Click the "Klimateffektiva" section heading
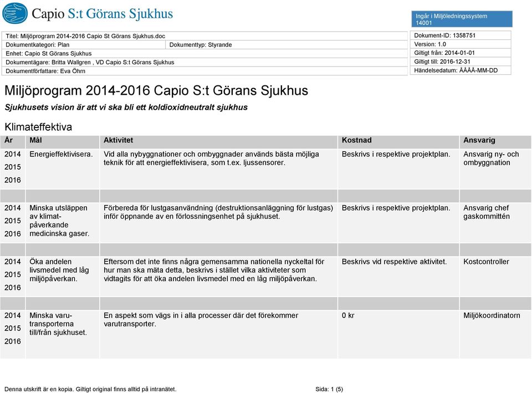This screenshot has height=393, width=532. click(x=38, y=127)
